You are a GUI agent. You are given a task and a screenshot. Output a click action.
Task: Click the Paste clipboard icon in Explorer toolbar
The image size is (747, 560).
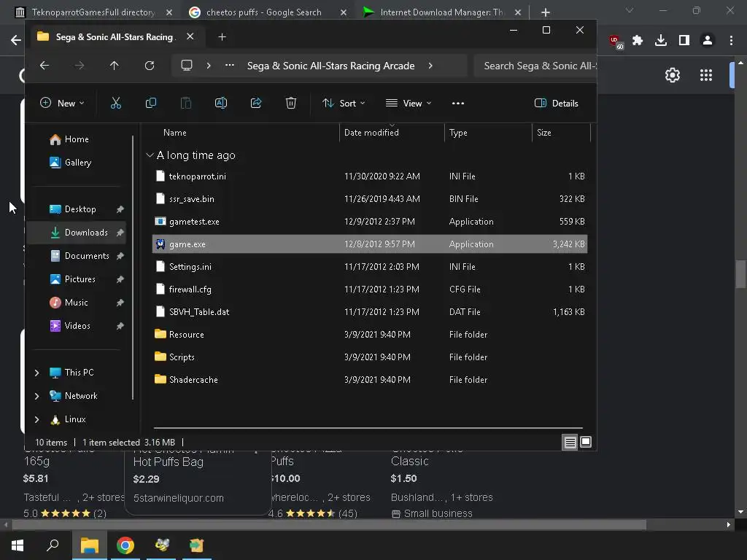click(186, 104)
